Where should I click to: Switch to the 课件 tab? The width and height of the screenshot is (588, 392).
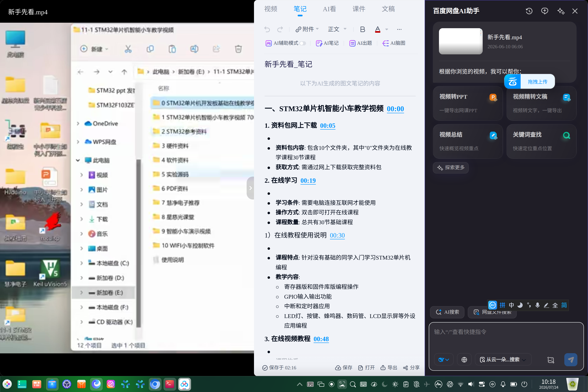[359, 9]
